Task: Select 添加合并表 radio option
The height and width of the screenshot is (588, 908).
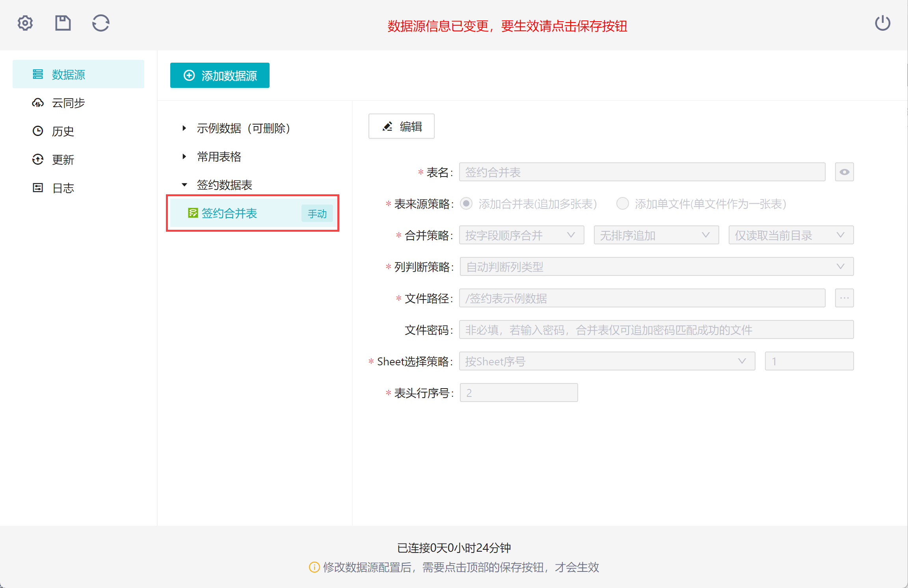Action: coord(466,204)
